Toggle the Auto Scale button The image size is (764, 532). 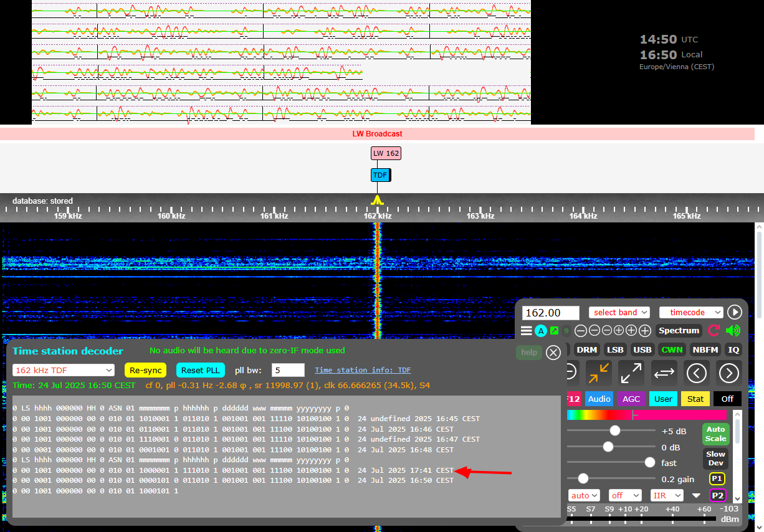coord(715,434)
